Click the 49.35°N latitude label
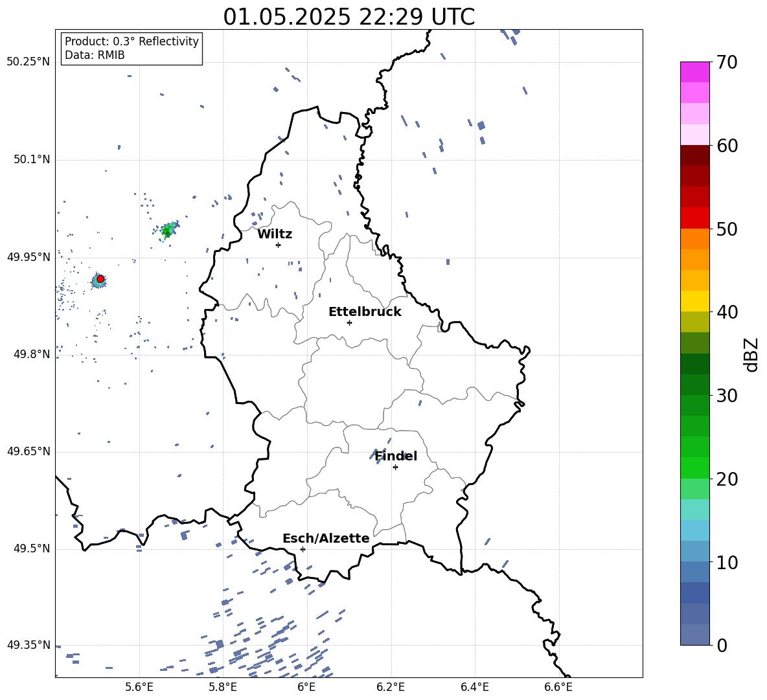 coord(29,645)
